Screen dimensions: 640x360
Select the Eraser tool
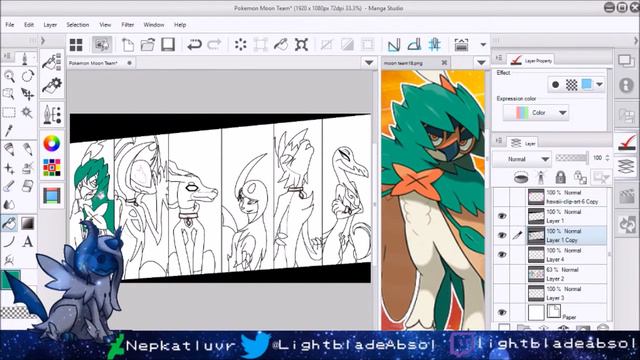[x=27, y=186]
